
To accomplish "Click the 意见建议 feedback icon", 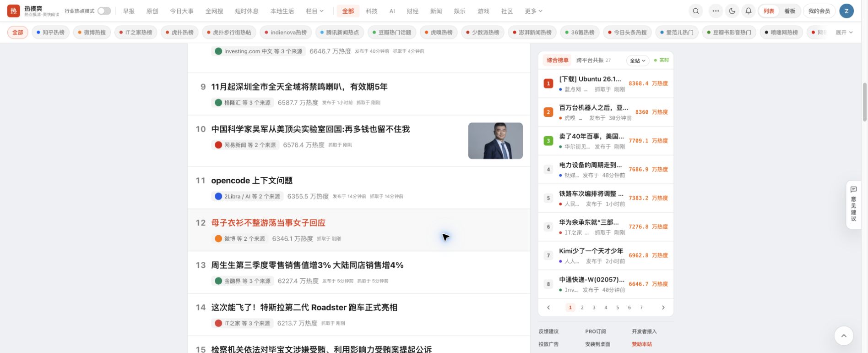I will point(853,189).
